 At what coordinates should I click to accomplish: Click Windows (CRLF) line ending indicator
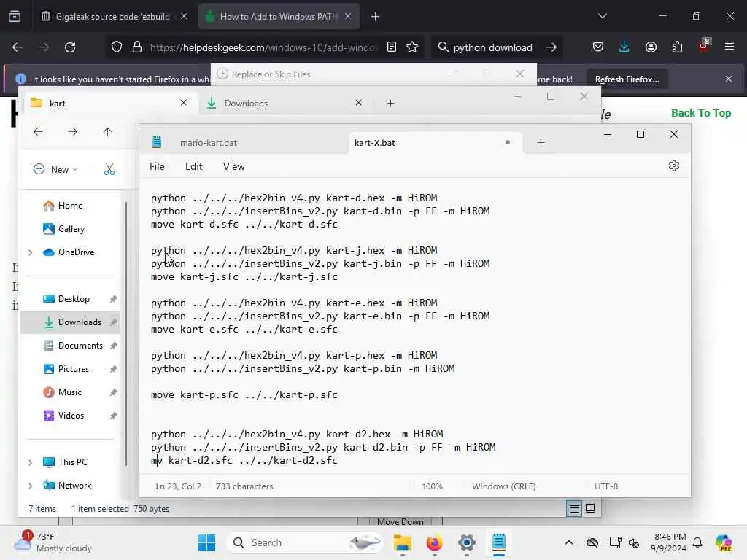click(503, 486)
